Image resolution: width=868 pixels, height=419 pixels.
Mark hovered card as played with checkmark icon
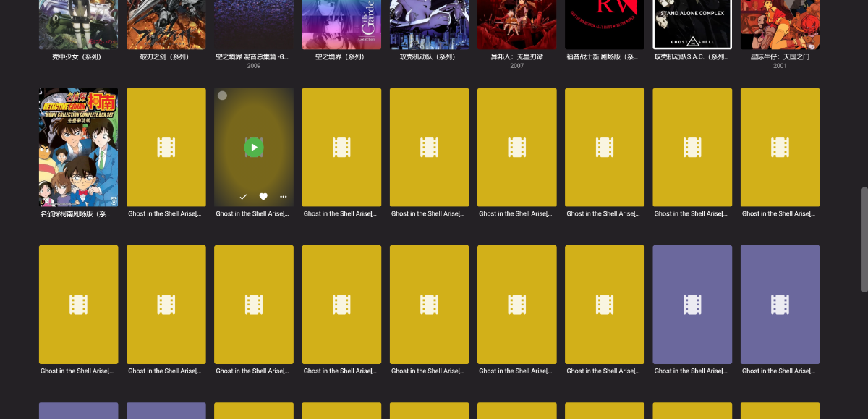243,196
